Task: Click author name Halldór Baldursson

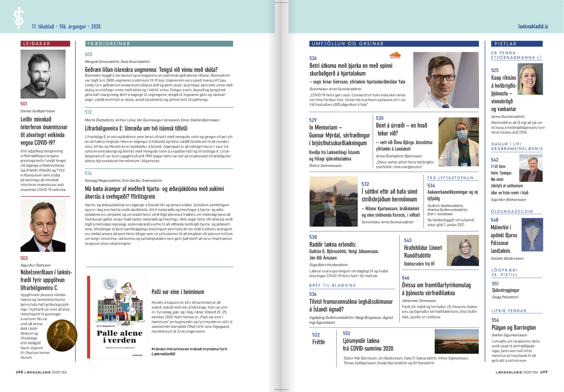Action: pyautogui.click(x=507, y=258)
